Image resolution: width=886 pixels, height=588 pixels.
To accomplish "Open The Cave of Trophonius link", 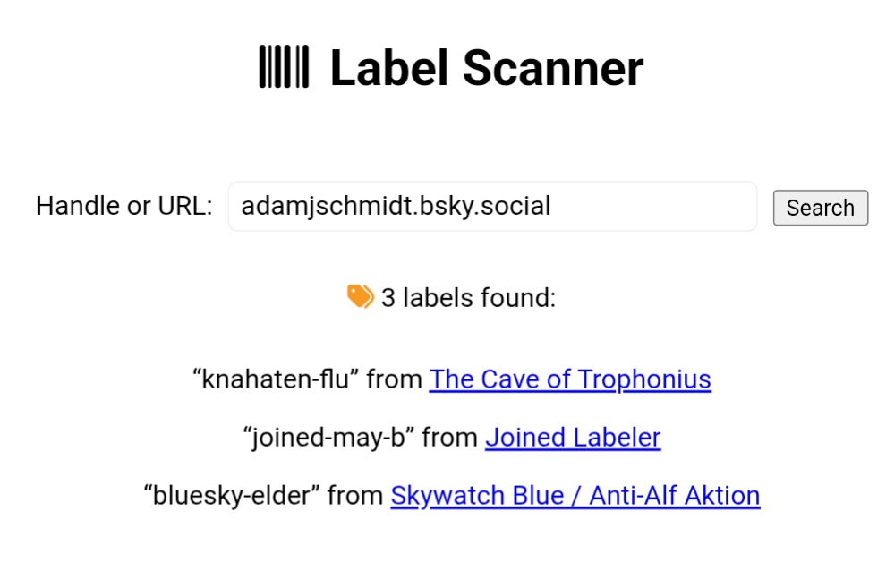I will pyautogui.click(x=570, y=379).
